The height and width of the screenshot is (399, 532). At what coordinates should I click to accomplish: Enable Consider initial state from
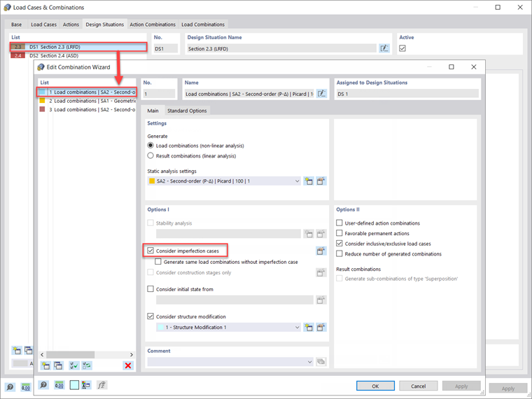(x=150, y=289)
